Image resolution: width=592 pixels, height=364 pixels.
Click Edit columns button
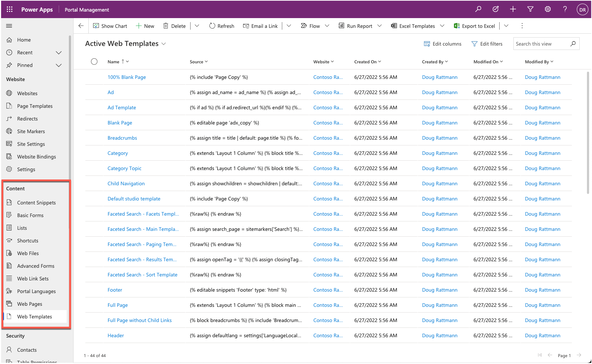443,44
